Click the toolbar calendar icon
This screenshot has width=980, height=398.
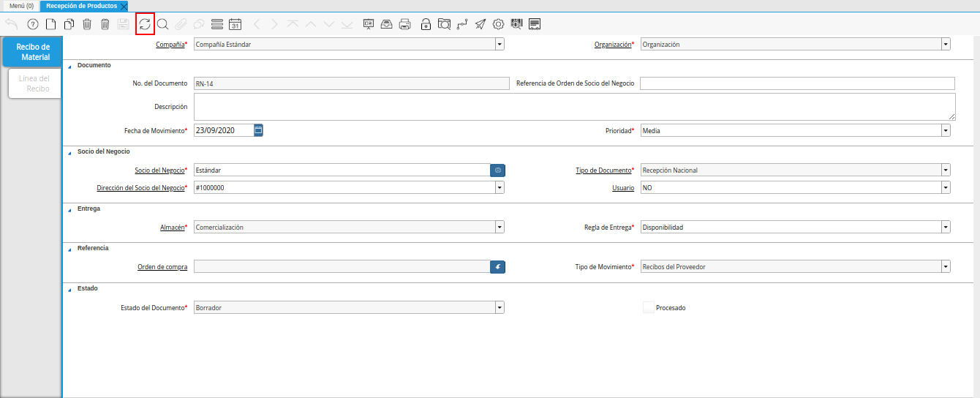235,24
